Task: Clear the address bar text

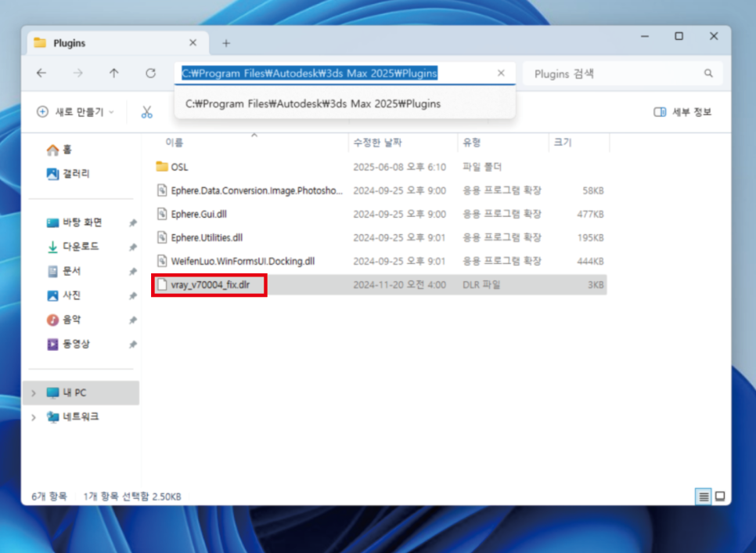Action: pyautogui.click(x=501, y=73)
